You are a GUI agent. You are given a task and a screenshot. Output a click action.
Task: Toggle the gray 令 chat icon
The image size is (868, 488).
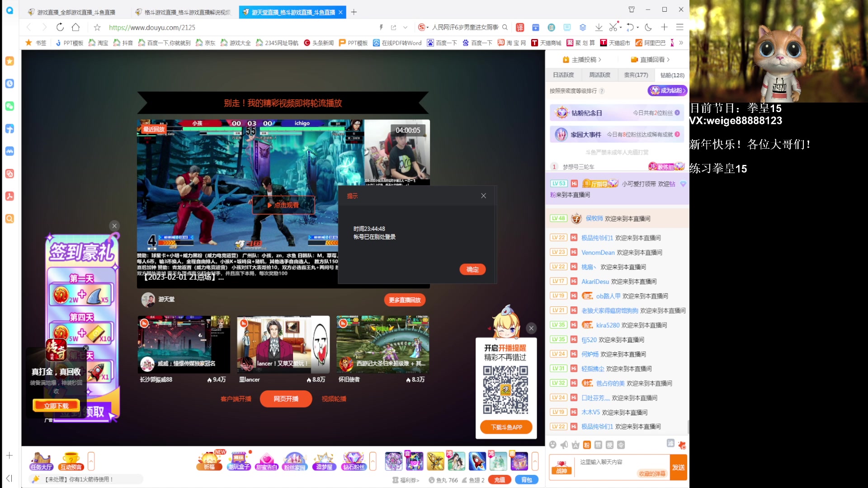click(x=621, y=445)
